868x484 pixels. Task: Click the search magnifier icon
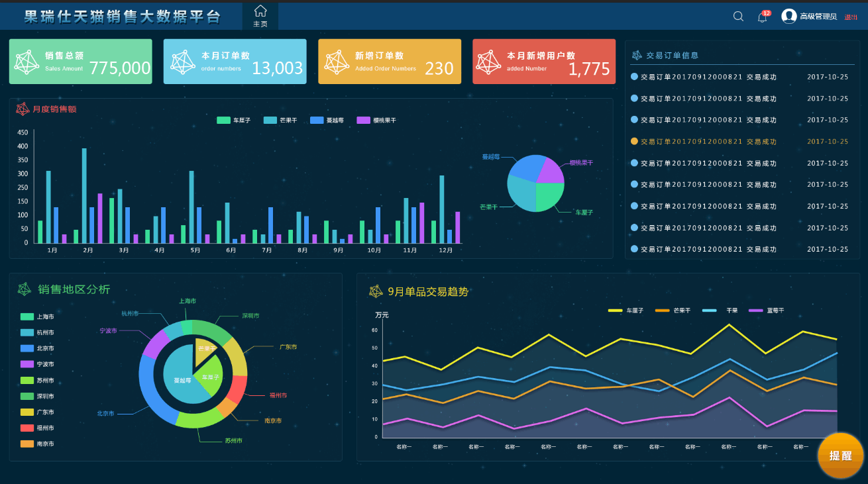(738, 17)
